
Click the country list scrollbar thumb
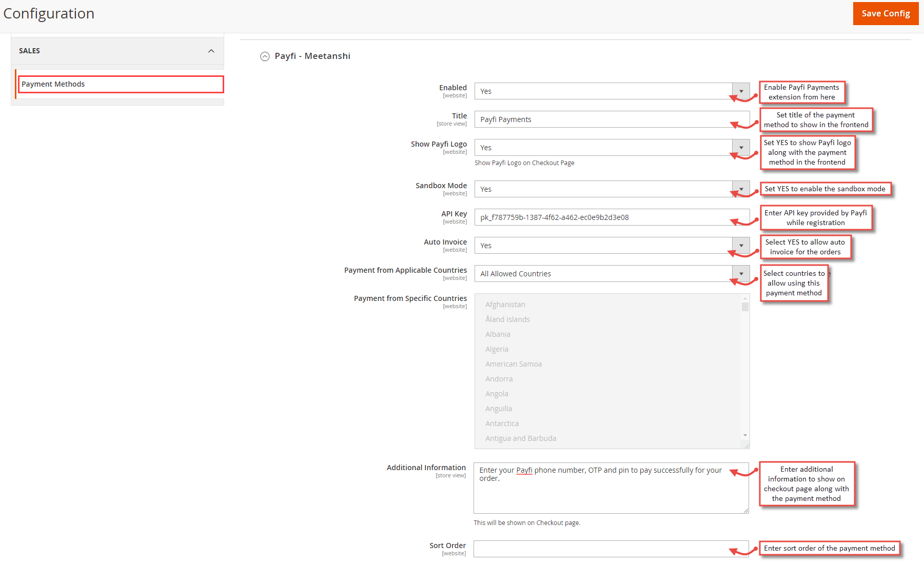tap(745, 307)
